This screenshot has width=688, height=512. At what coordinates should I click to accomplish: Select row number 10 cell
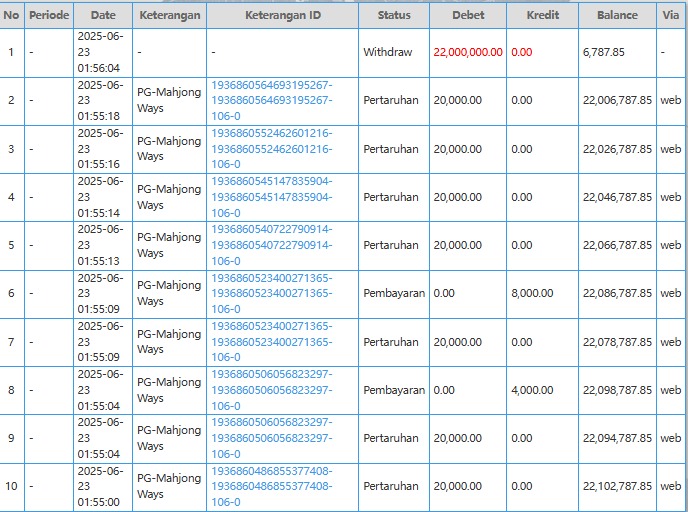pos(11,486)
